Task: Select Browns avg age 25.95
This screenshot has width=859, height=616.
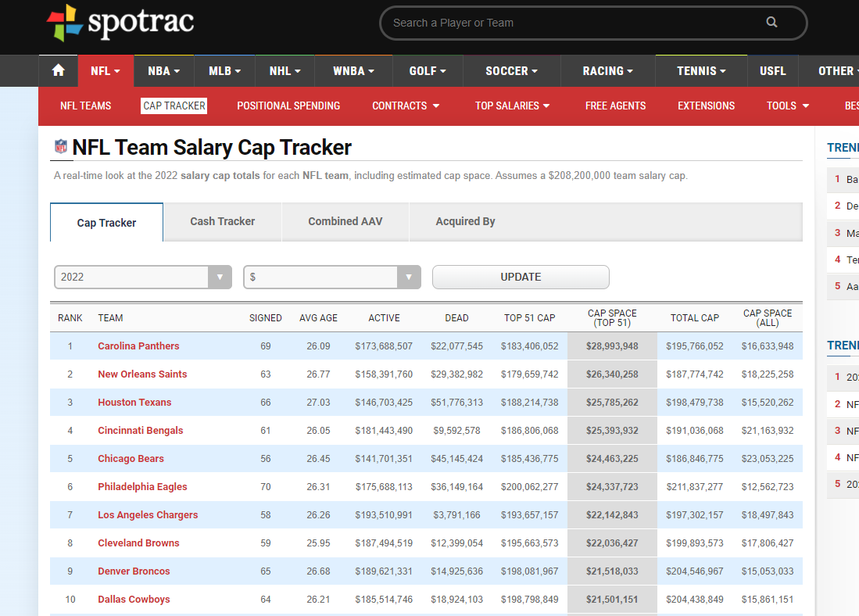Action: pos(318,543)
